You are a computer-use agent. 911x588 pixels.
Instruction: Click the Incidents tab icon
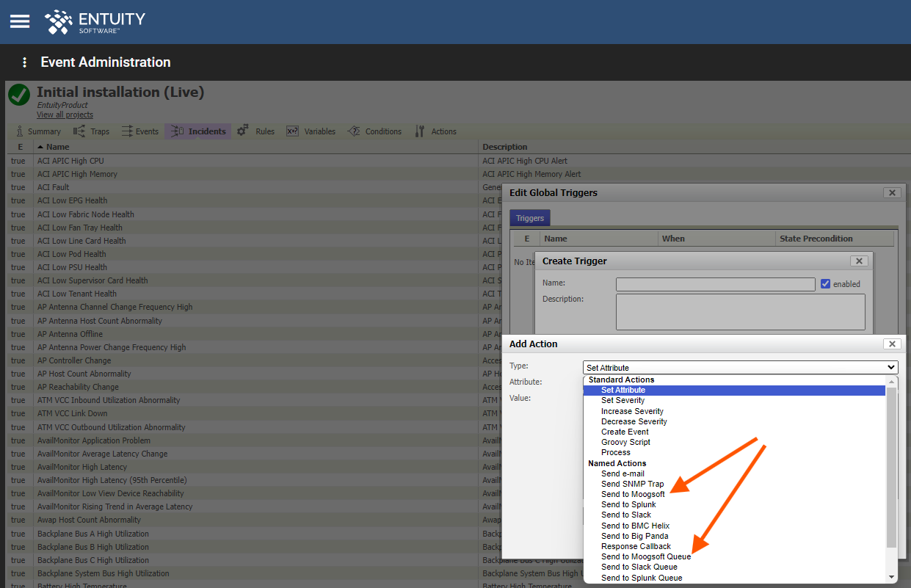(x=177, y=131)
